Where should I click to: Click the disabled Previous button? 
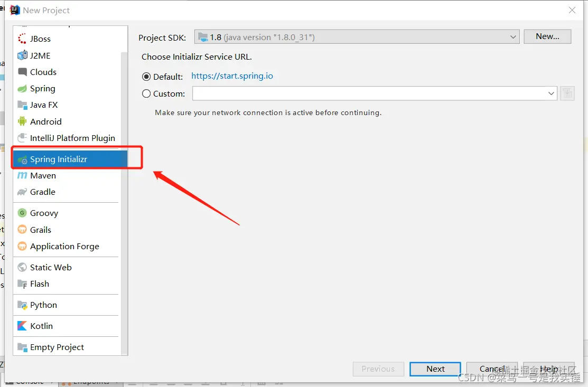tap(378, 369)
